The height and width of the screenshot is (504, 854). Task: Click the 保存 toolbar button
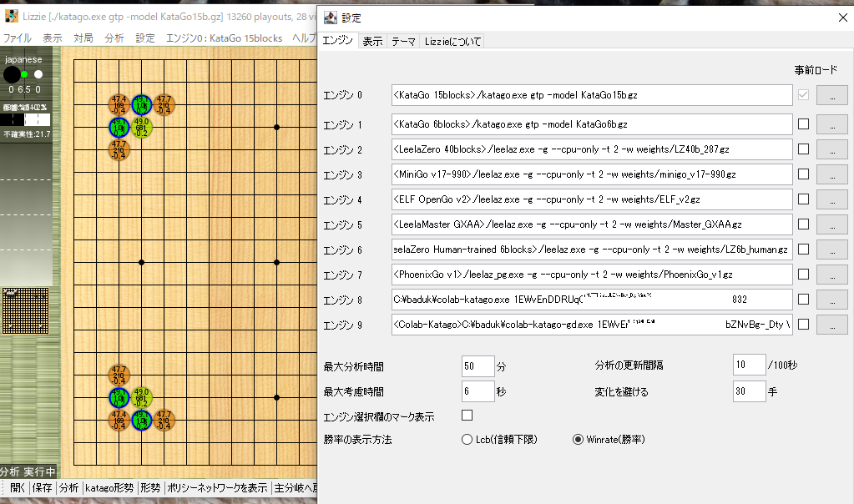coord(42,487)
